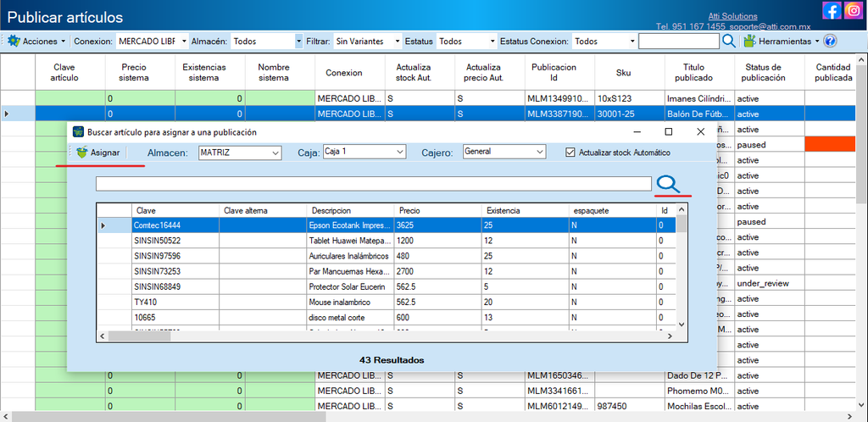
Task: Maximize the Buscar artículo dialog
Action: 668,131
